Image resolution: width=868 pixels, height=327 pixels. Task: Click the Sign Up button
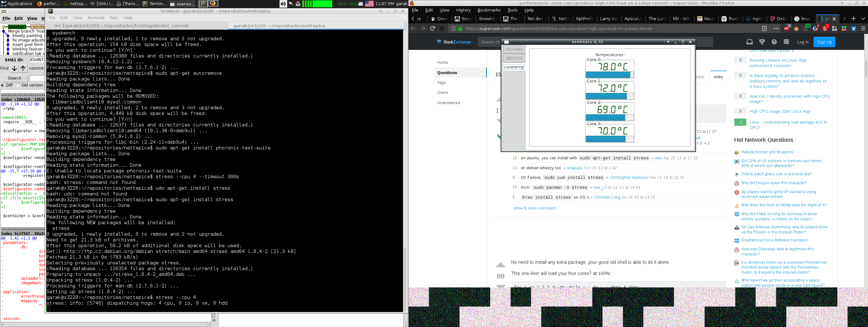pyautogui.click(x=824, y=42)
